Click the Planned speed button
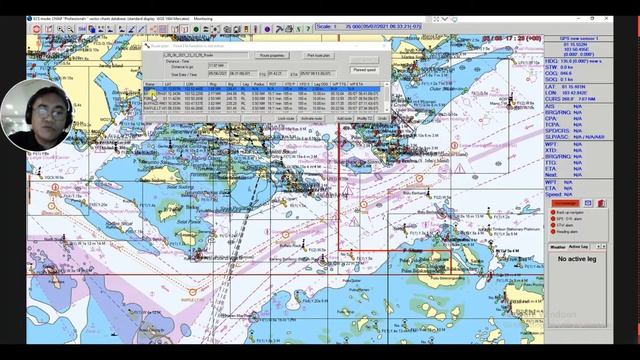Screen dimensions: 640x360 [364, 70]
